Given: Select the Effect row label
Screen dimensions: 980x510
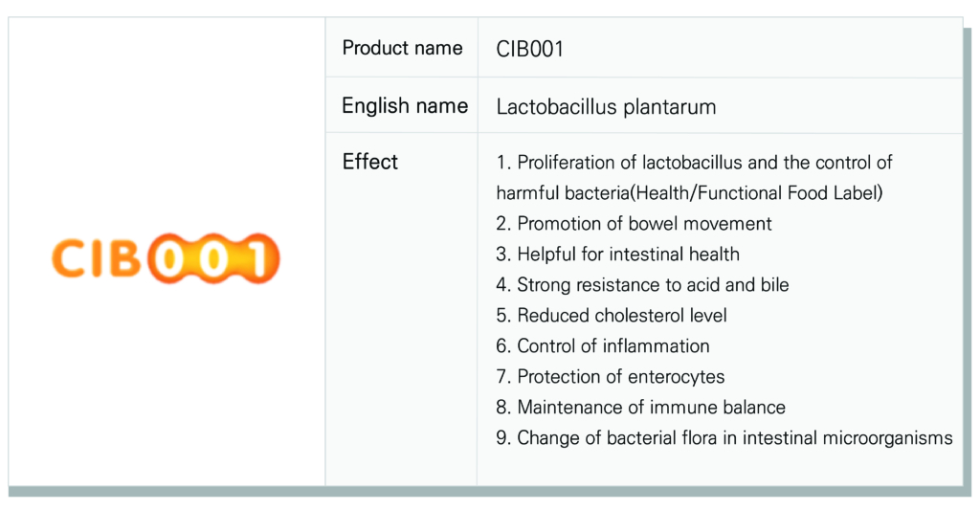Looking at the screenshot, I should [x=369, y=162].
